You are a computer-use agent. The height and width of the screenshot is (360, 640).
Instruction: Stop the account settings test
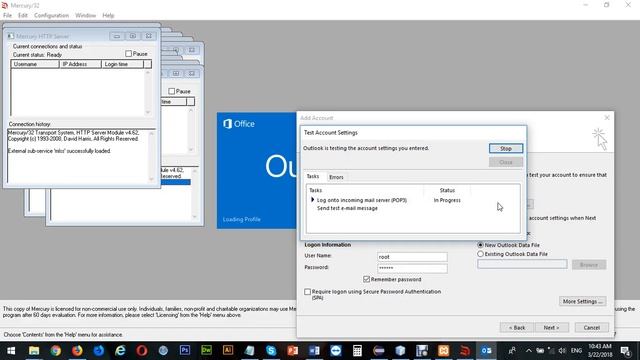506,149
